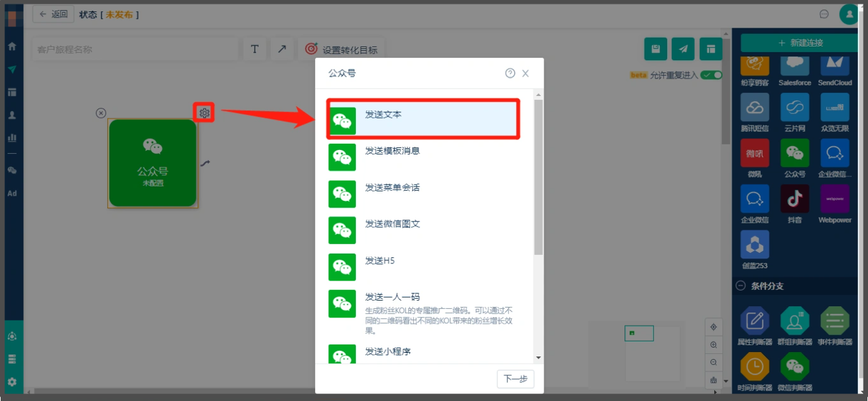The image size is (868, 401).
Task: Open the chat message icon at top right
Action: click(x=824, y=14)
